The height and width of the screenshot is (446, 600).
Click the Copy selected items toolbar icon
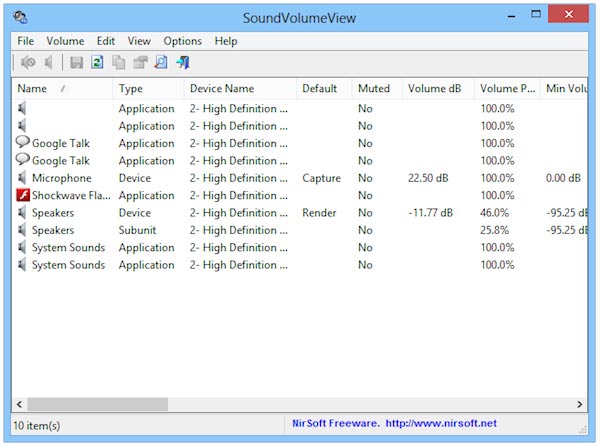(x=119, y=62)
